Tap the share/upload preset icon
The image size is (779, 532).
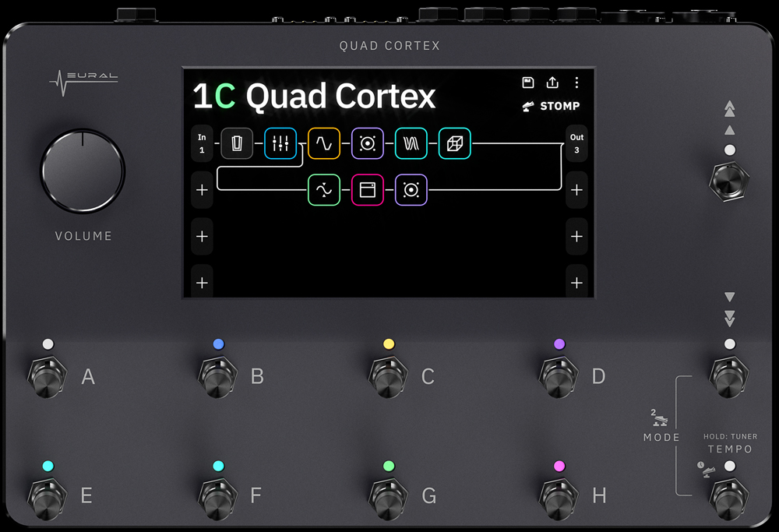pos(552,83)
